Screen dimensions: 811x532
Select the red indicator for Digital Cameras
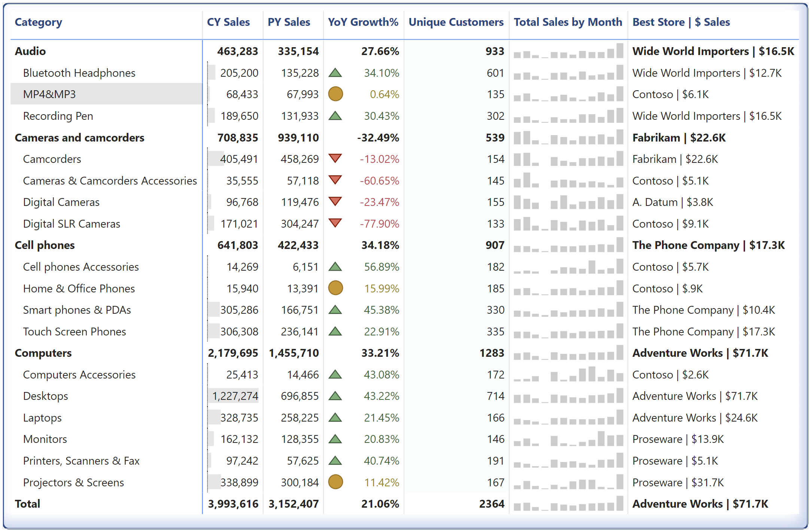click(x=336, y=202)
